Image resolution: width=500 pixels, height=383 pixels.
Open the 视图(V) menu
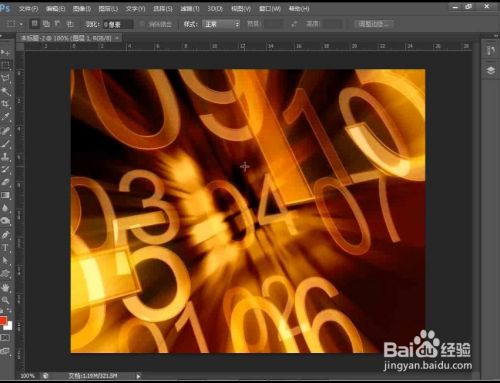point(241,9)
